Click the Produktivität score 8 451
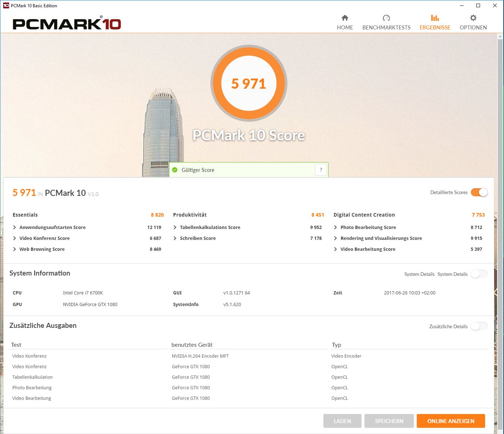 (x=318, y=215)
